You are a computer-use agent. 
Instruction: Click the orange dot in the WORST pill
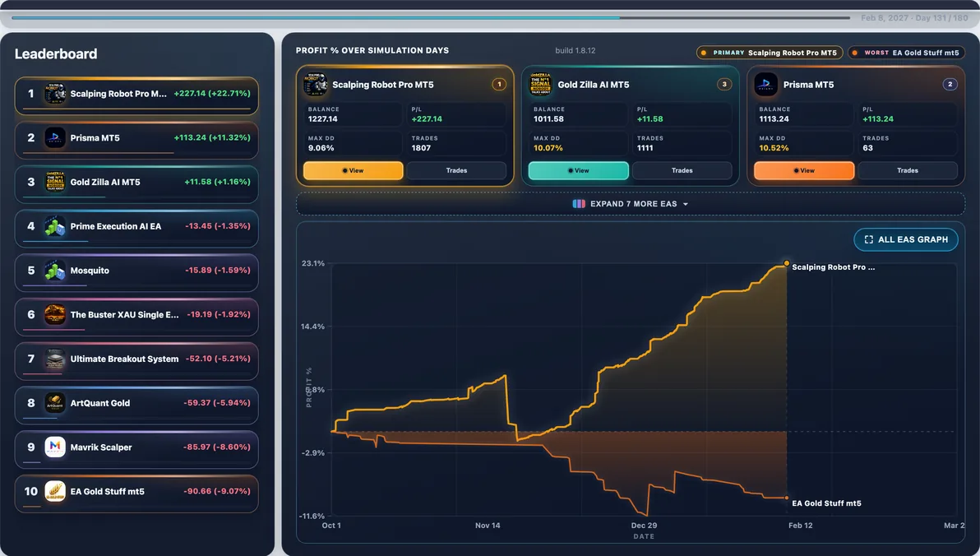click(855, 53)
